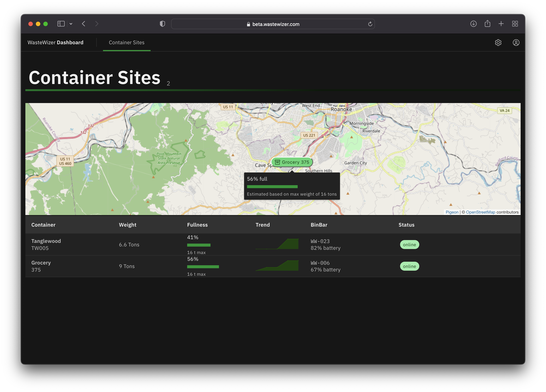Expand the sidebar options chevron

coord(71,24)
